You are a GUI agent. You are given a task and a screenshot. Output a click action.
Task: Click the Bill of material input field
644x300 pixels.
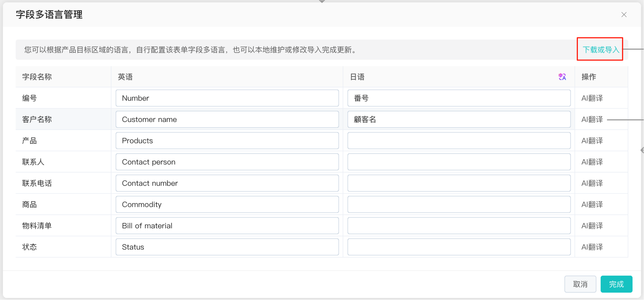(227, 226)
